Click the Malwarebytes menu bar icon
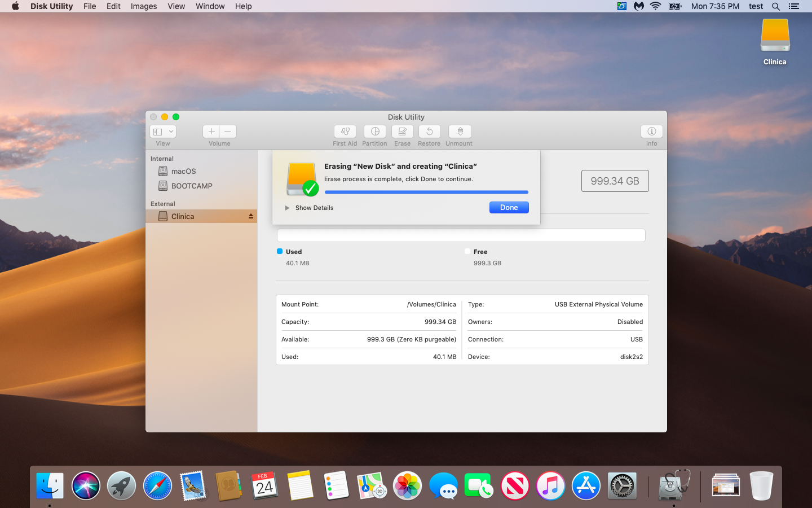This screenshot has width=812, height=508. pos(639,6)
